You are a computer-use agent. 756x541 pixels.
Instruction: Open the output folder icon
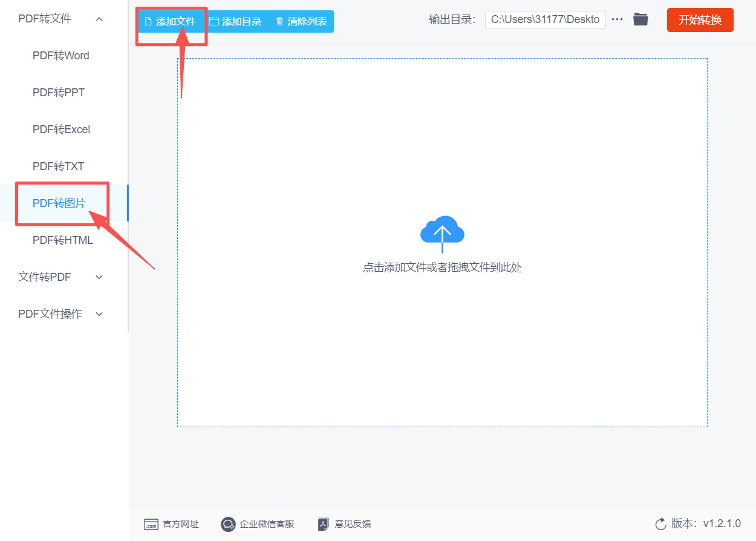640,19
